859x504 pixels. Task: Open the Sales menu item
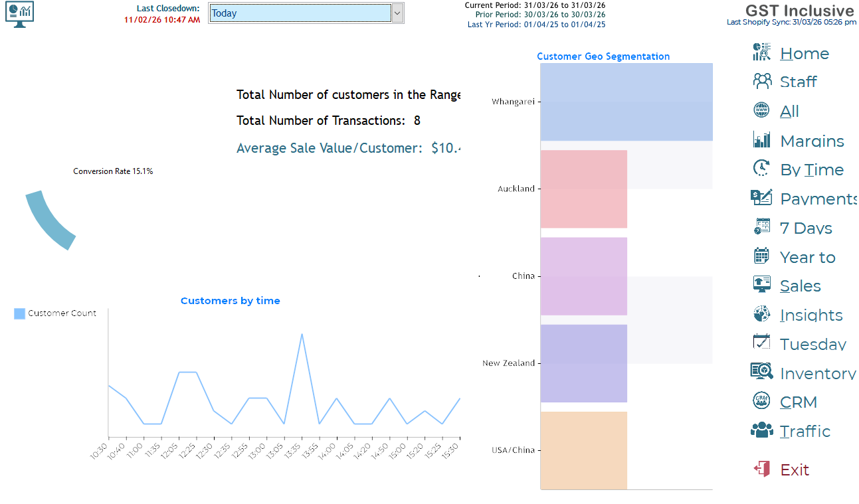pyautogui.click(x=800, y=286)
